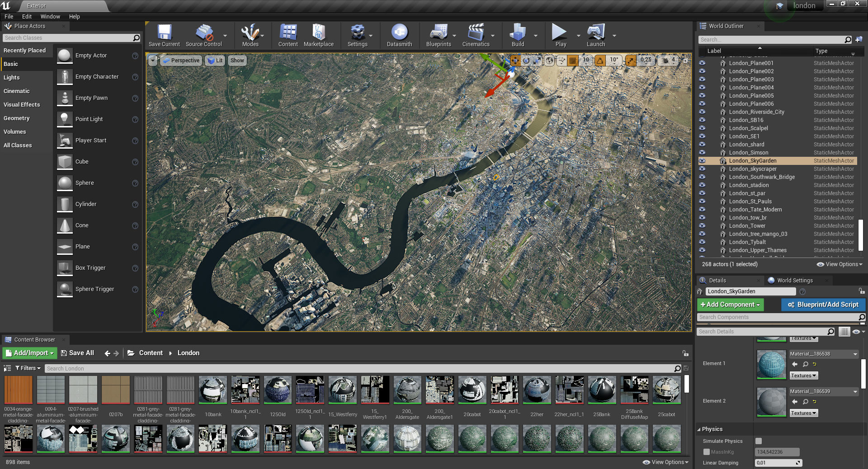Enable the Simulate Physics checkbox

[759, 441]
